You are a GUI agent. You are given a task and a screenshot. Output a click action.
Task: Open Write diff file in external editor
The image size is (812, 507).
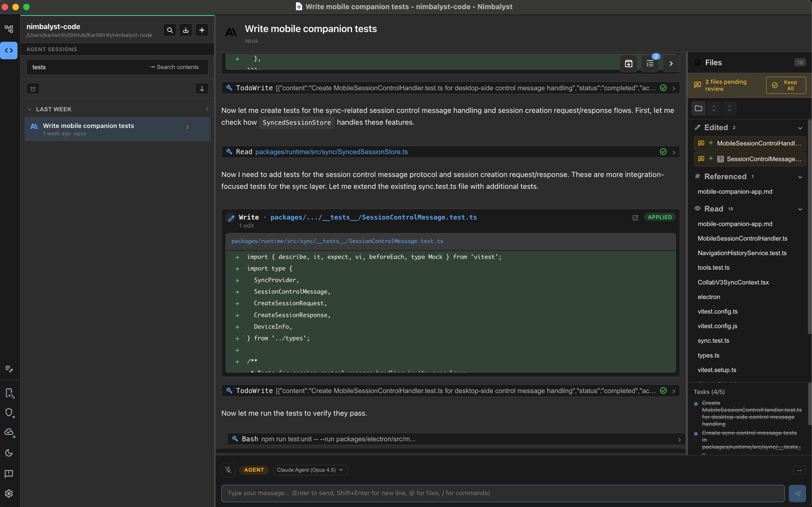635,218
